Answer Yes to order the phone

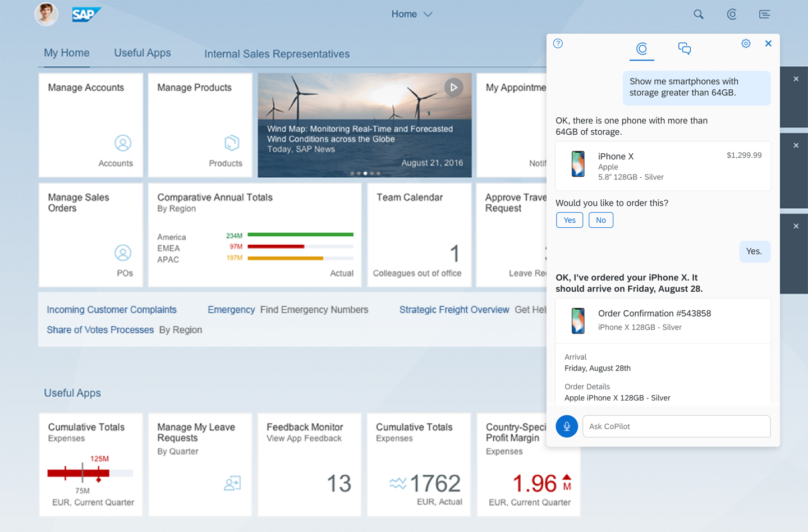[x=570, y=220]
